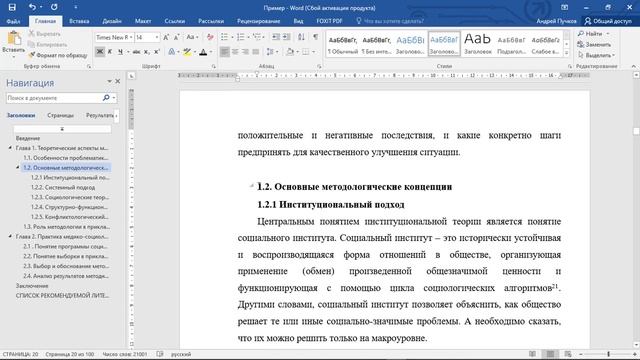The height and width of the screenshot is (360, 640).
Task: Toggle paragraph marks display
Action: tap(316, 38)
